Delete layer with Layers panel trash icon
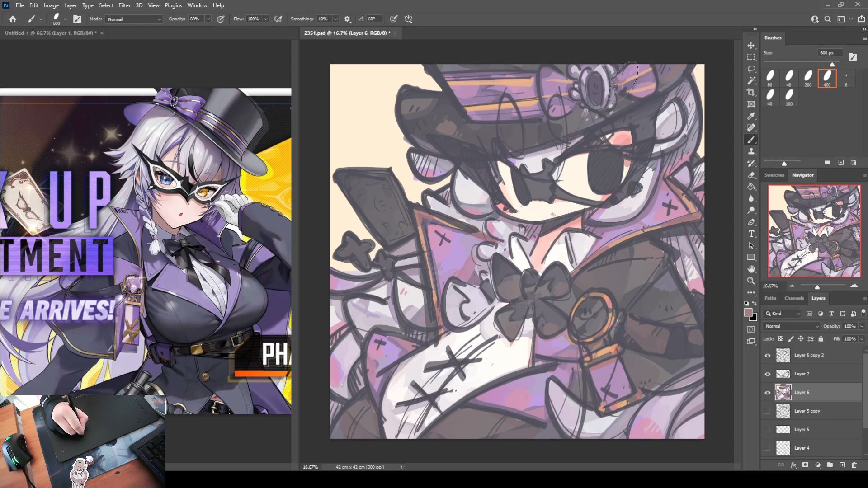 [854, 465]
